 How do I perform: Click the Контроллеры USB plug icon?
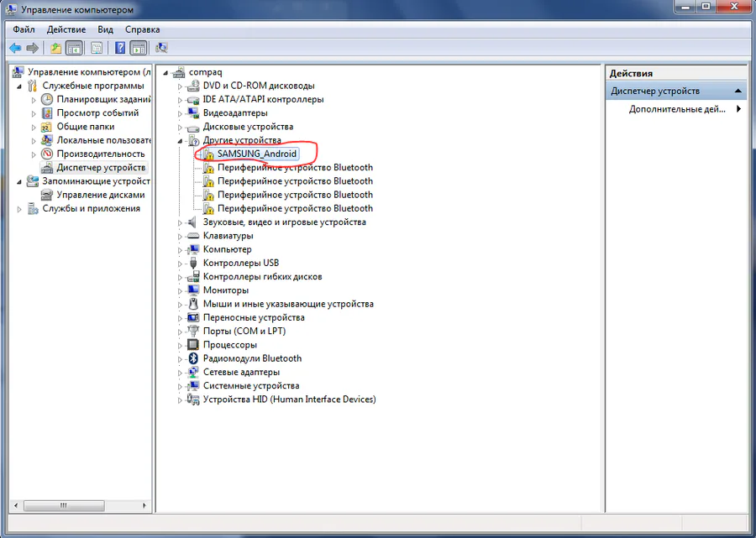(x=193, y=263)
